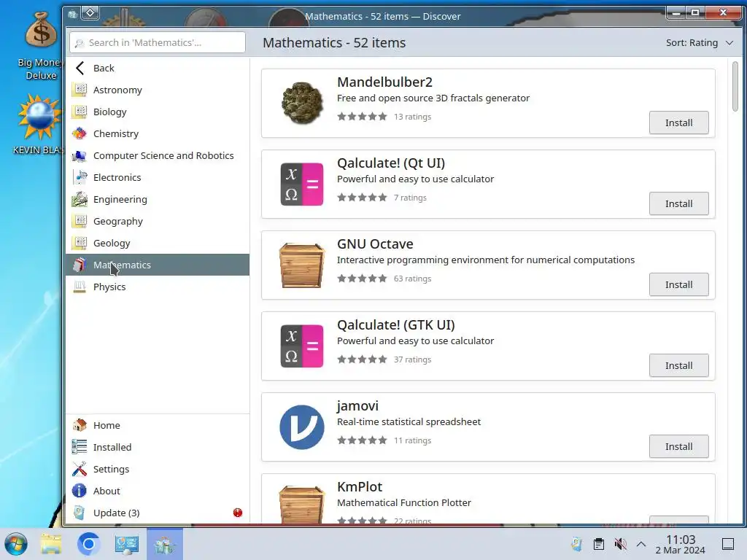The image size is (747, 560).
Task: Select the Physics category
Action: pyautogui.click(x=158, y=287)
